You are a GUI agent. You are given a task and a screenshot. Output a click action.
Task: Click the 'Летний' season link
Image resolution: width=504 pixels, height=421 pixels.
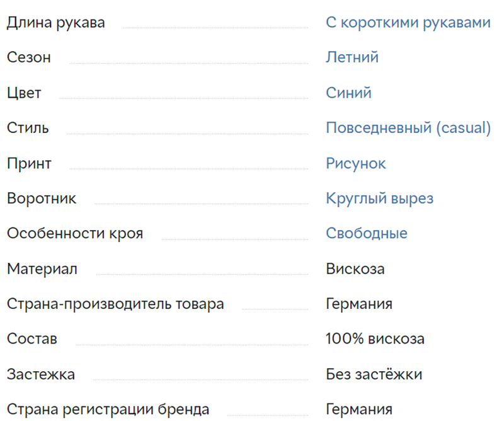coord(352,57)
